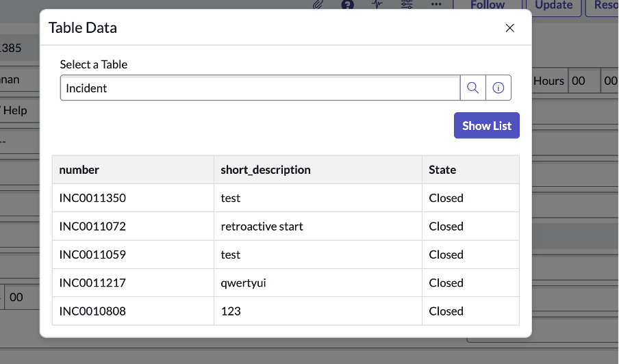The height and width of the screenshot is (364, 619).
Task: Click the number column header
Action: tap(133, 170)
